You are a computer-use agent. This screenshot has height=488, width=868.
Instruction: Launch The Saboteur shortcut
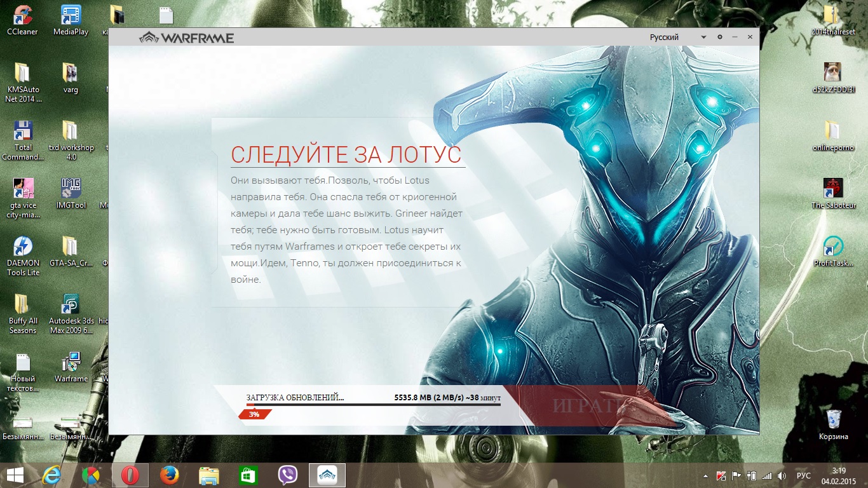[832, 194]
